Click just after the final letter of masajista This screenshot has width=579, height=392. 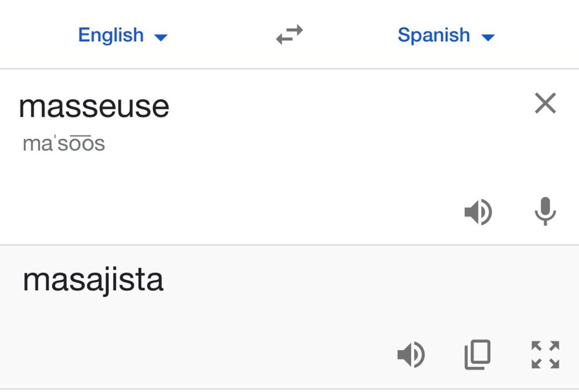click(164, 280)
